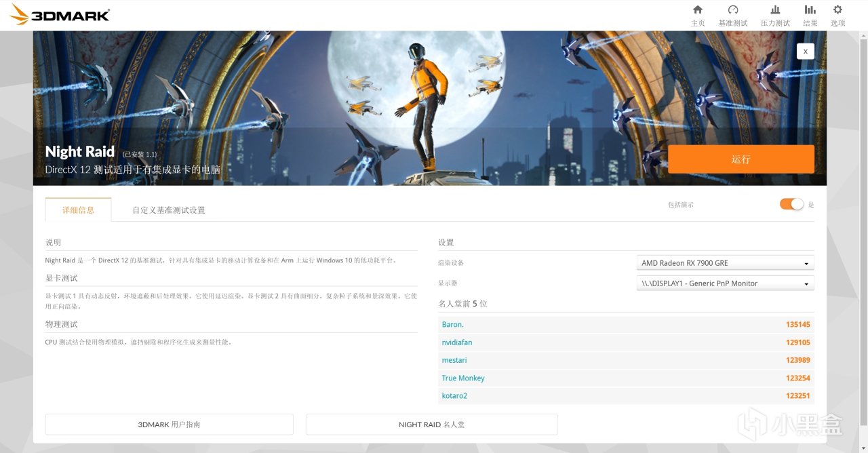Open nvidiafan hall of fame entry
Image resolution: width=868 pixels, height=453 pixels.
pyautogui.click(x=457, y=342)
